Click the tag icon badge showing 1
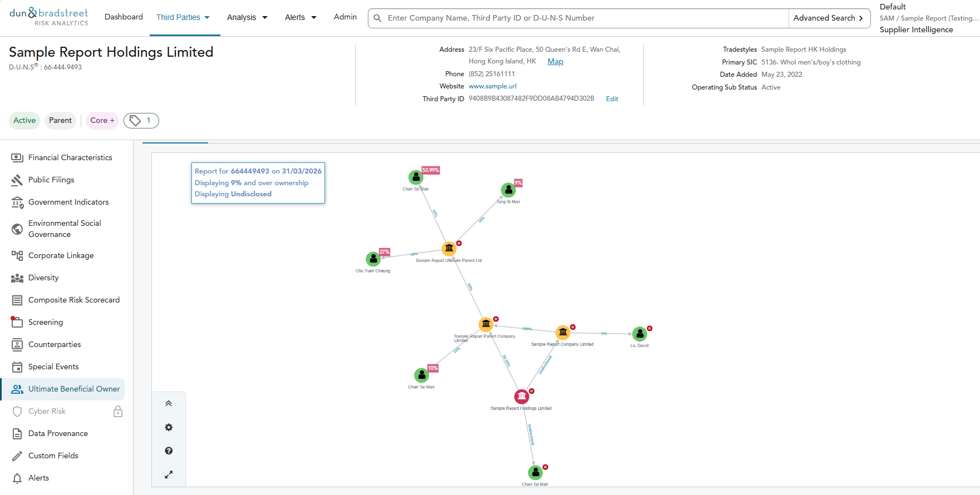Viewport: 980px width, 495px height. tap(141, 121)
